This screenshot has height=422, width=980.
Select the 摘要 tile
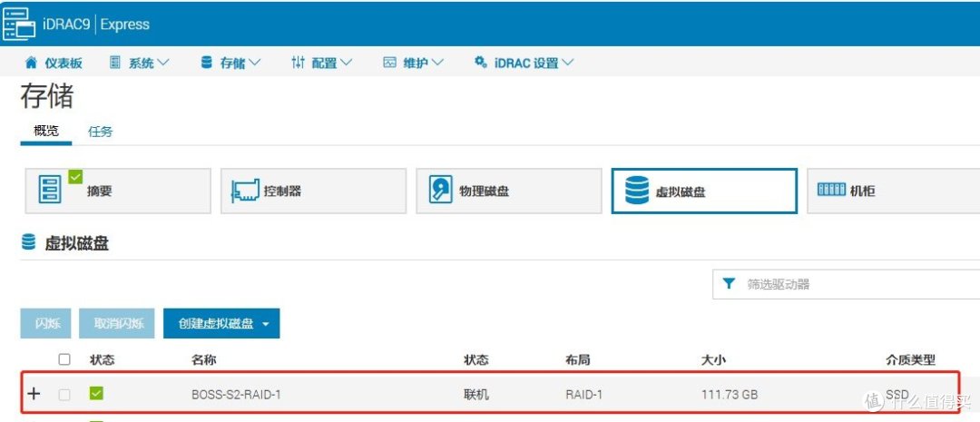click(118, 191)
